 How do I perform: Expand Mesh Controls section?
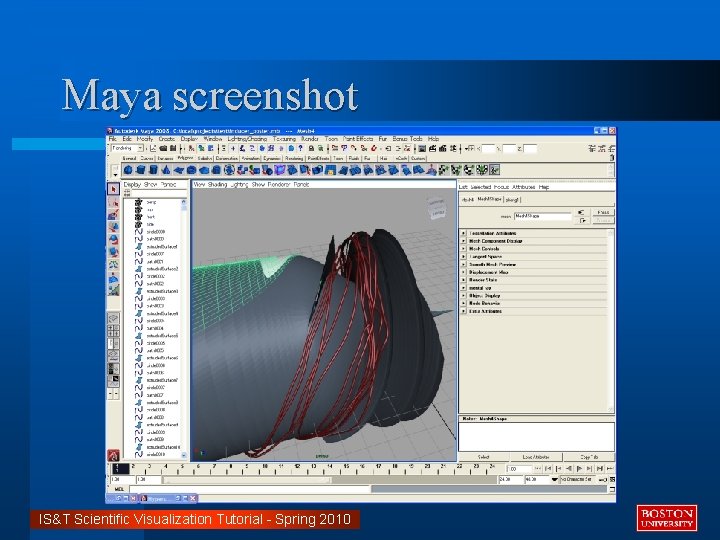[x=463, y=249]
